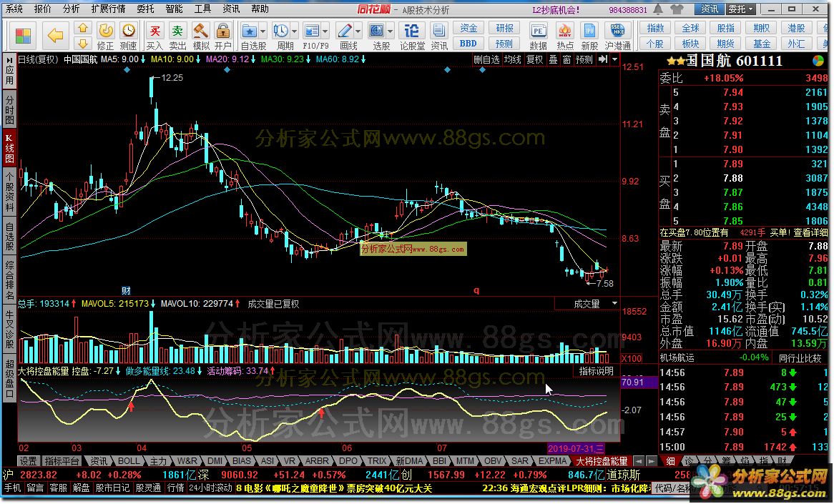The image size is (834, 504).
Task: Open the 沪港通 SSE HKE icon
Action: pos(617,36)
